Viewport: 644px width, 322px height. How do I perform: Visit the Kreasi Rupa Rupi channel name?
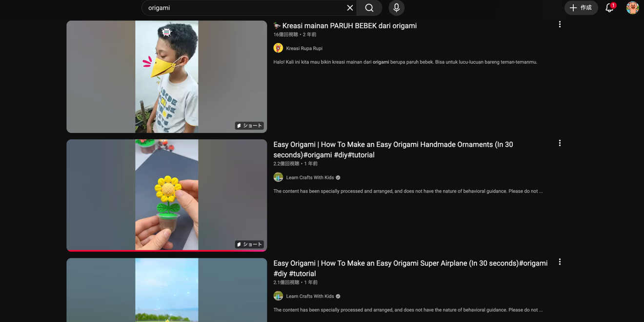tap(304, 48)
